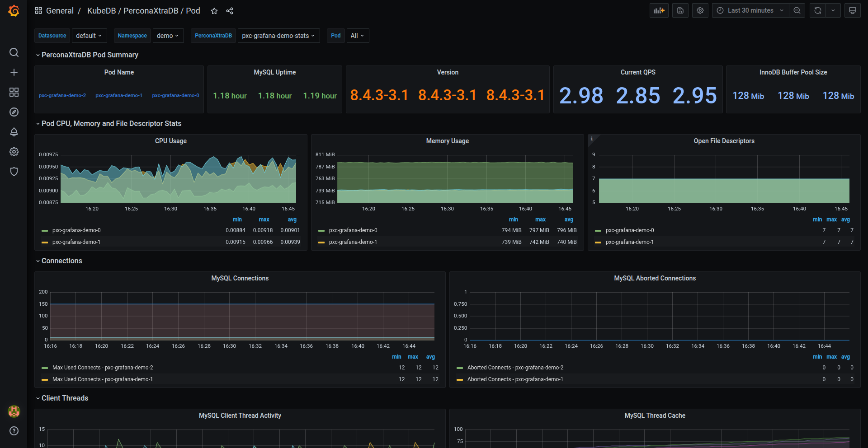Click the Add panel icon
Image resolution: width=868 pixels, height=448 pixels.
(x=659, y=10)
